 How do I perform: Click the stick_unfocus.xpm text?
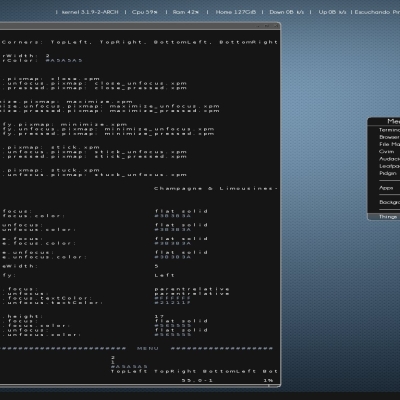point(140,152)
